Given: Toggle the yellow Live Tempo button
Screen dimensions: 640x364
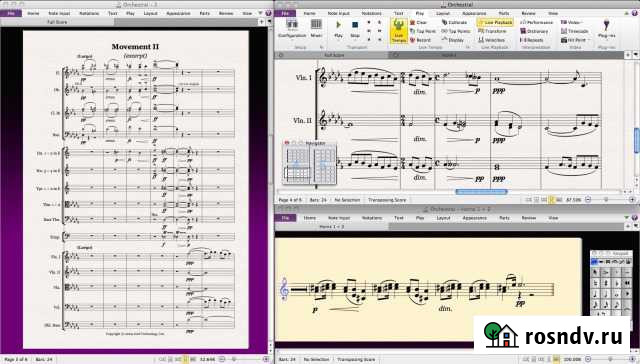Looking at the screenshot, I should 399,31.
